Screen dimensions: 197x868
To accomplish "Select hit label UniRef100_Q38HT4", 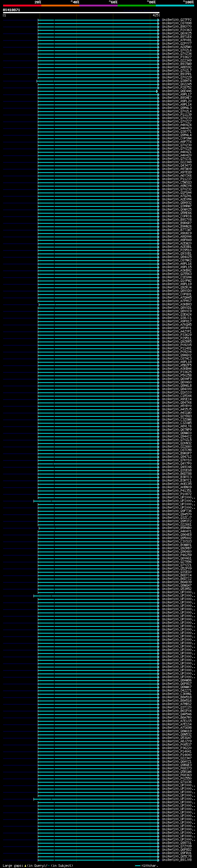I will [x=177, y=81].
